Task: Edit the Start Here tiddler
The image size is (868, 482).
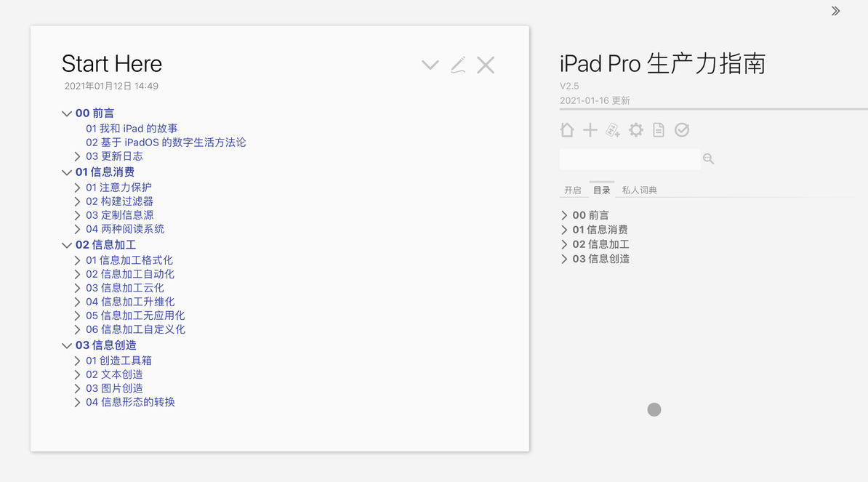Action: (458, 65)
